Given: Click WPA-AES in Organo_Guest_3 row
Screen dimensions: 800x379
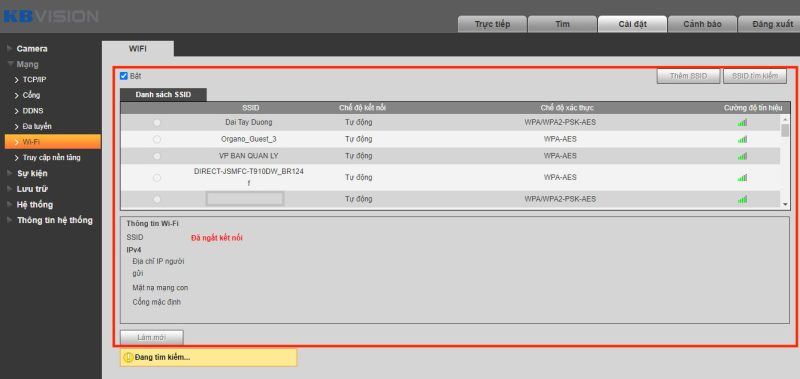Looking at the screenshot, I should click(x=560, y=139).
